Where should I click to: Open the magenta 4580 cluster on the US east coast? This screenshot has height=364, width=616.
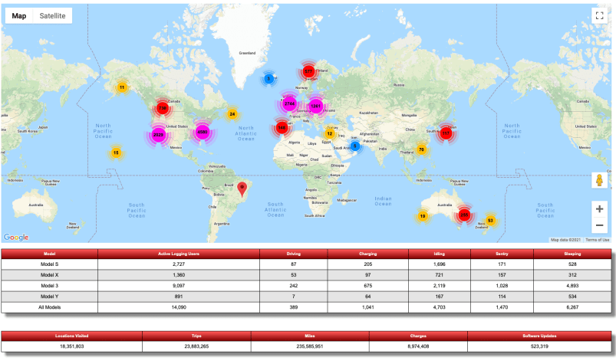[x=203, y=132]
